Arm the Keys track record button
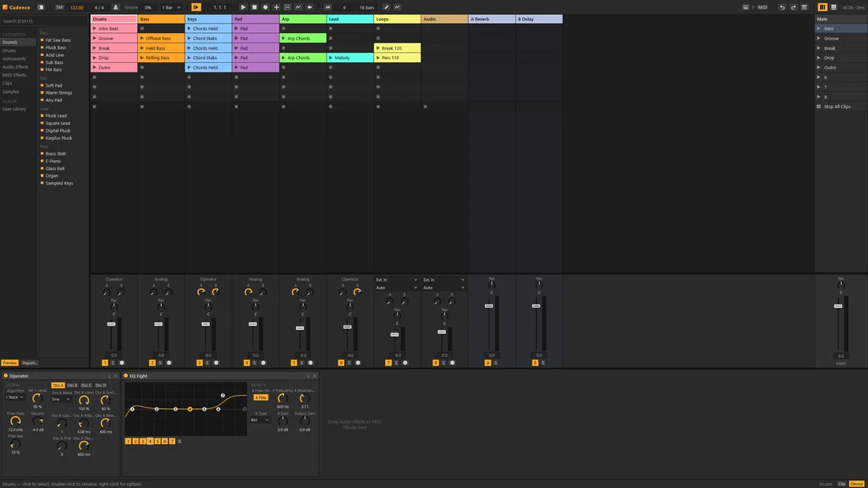The image size is (868, 488). [x=216, y=363]
